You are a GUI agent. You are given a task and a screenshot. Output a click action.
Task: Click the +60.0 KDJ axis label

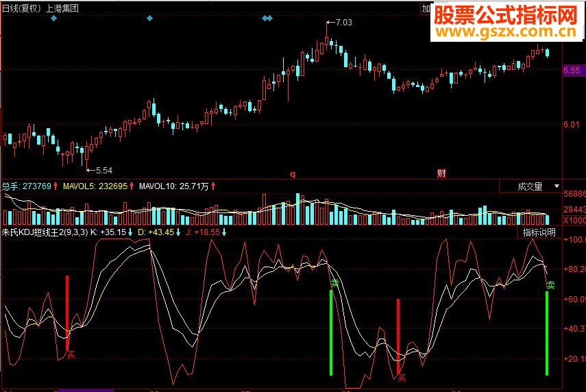pos(574,299)
